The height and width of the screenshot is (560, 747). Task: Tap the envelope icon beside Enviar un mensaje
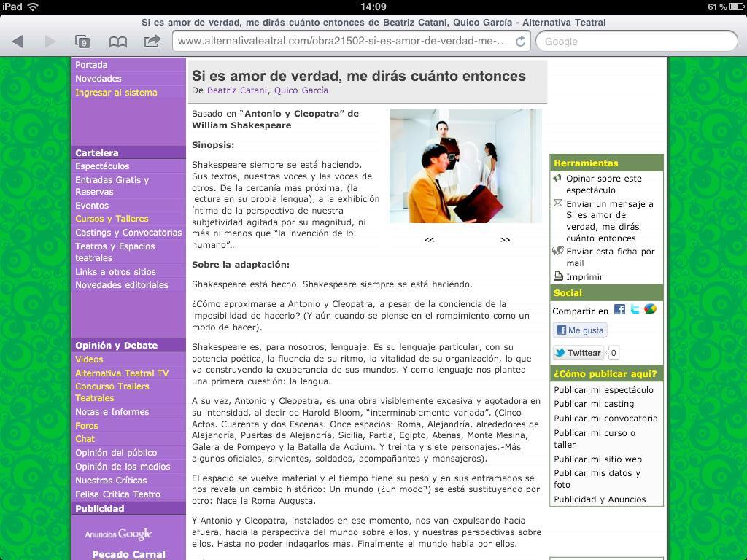(558, 203)
